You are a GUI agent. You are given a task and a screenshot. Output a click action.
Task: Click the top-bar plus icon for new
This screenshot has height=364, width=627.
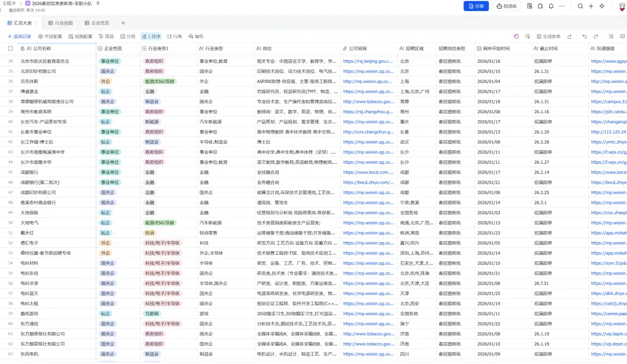click(591, 6)
